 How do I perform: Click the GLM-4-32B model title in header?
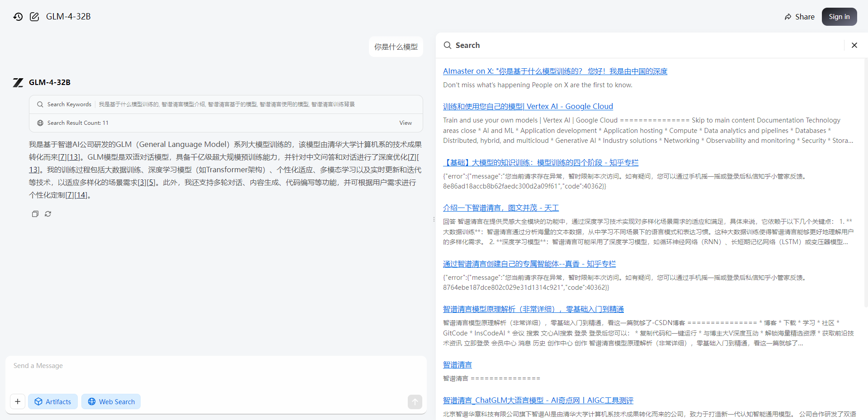68,17
